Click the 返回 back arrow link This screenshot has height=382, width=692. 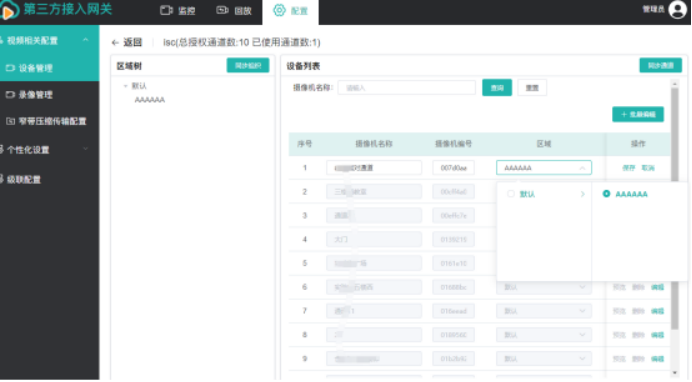click(127, 42)
